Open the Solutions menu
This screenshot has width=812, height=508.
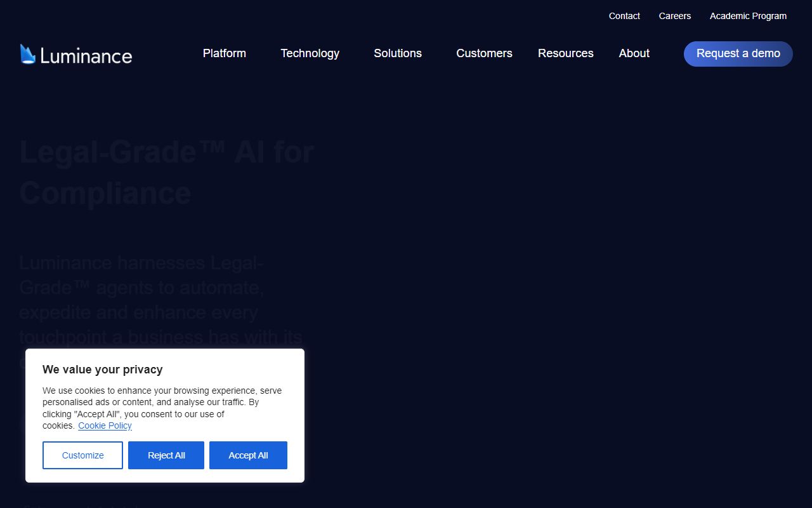[397, 53]
